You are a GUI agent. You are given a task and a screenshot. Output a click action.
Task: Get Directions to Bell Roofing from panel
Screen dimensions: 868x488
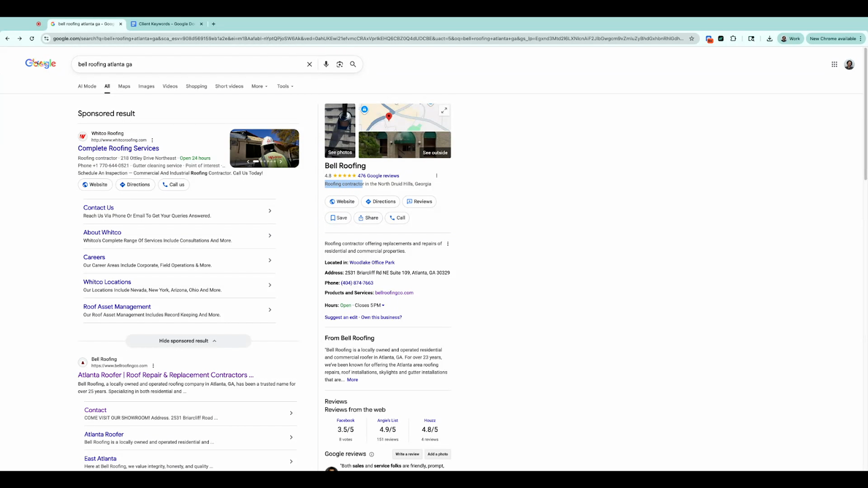click(380, 202)
